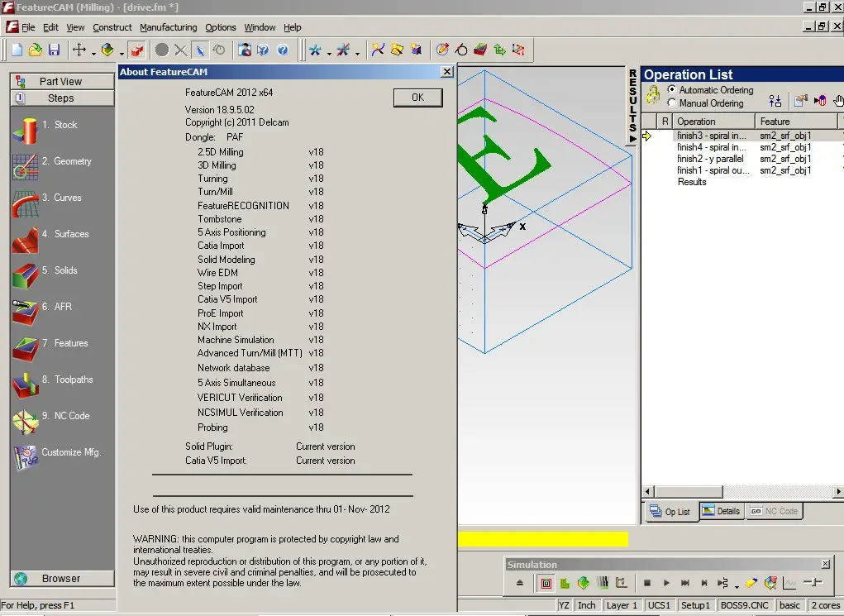Open the Construct menu
844x616 pixels.
coord(112,27)
